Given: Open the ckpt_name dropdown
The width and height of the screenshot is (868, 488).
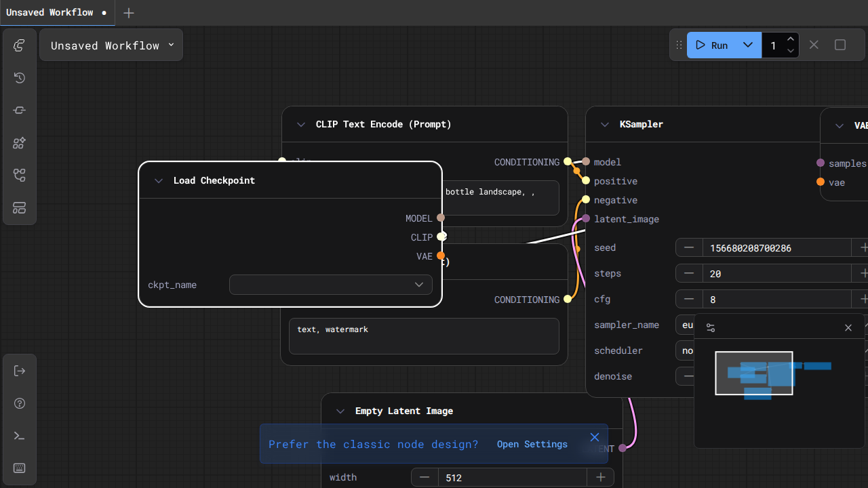Looking at the screenshot, I should coord(331,285).
